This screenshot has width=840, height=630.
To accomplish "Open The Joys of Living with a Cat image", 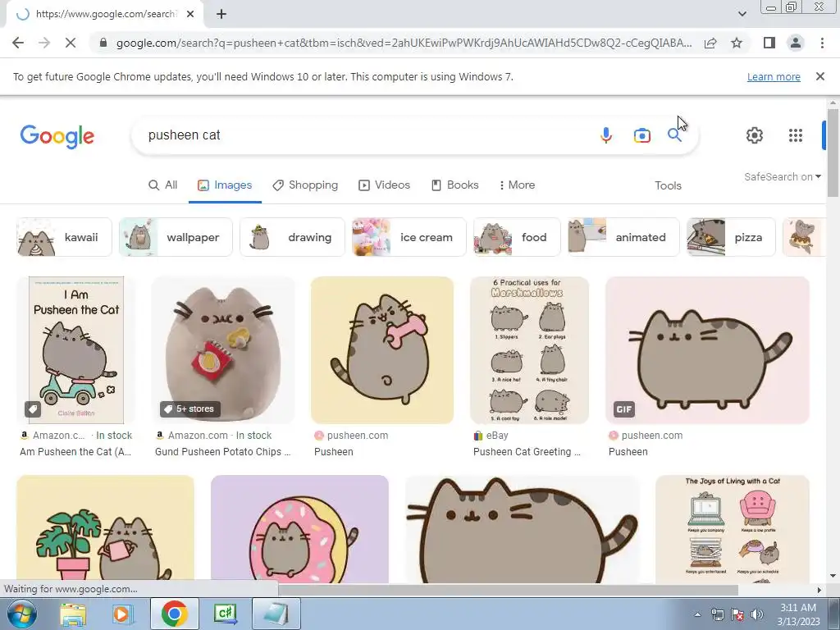I will tap(733, 529).
